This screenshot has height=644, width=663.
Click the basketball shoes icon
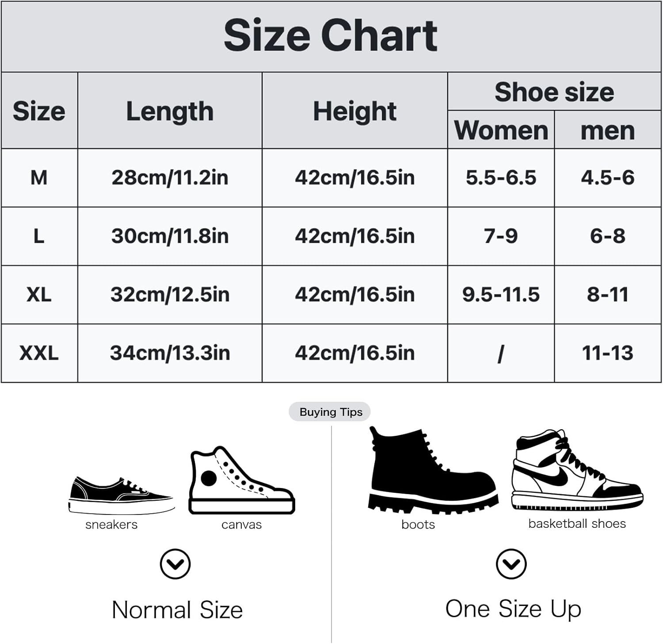tap(576, 471)
